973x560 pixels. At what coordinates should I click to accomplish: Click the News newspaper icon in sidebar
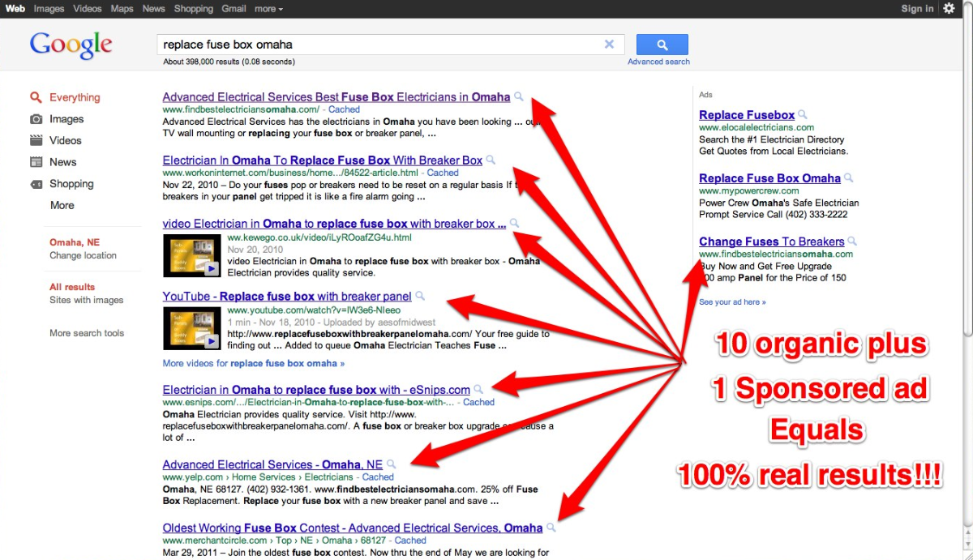[x=36, y=162]
